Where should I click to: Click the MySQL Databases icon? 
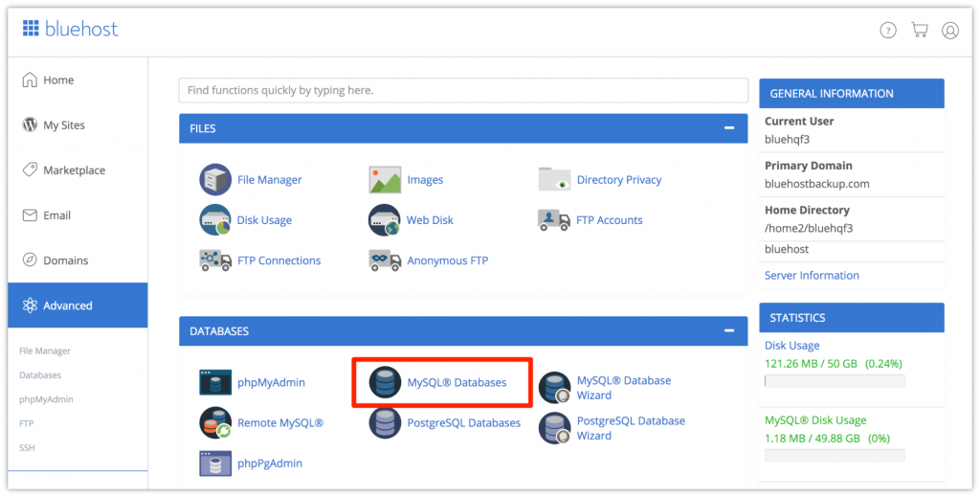click(385, 383)
